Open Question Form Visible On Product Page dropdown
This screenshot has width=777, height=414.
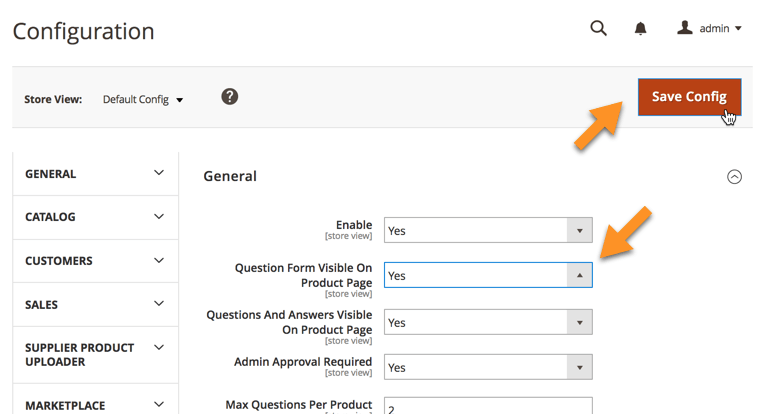pos(488,275)
